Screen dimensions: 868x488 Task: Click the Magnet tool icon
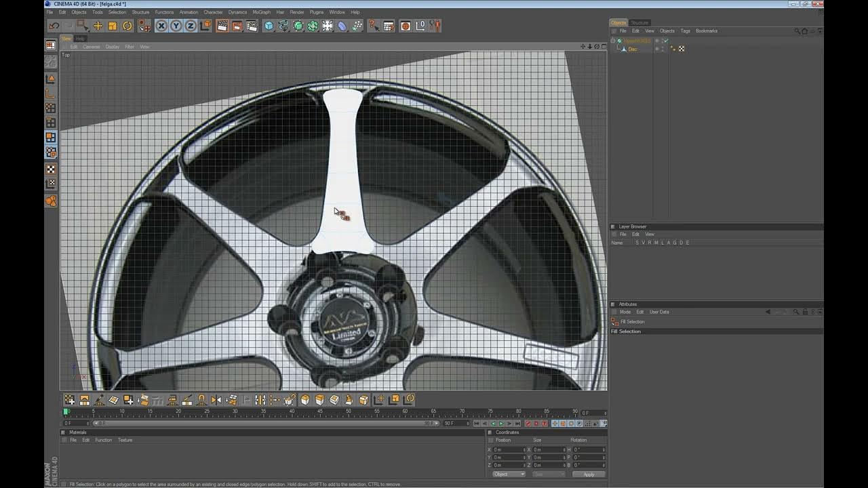[x=201, y=400]
